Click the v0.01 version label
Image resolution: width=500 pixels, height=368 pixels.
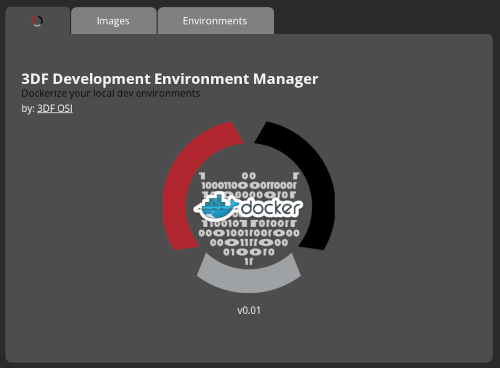tap(249, 311)
